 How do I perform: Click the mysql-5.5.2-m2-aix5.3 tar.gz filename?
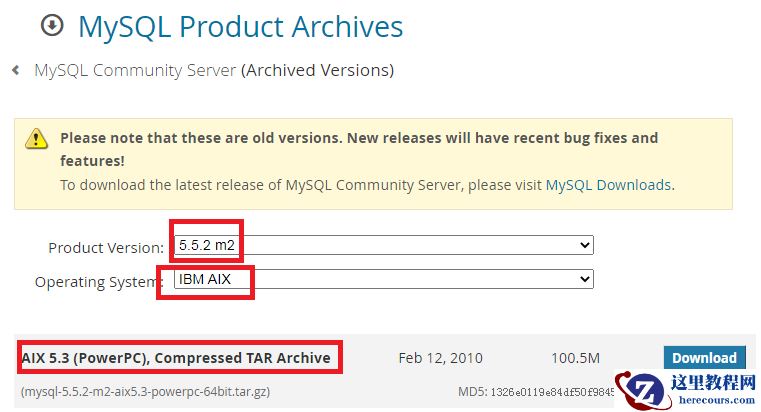[x=146, y=391]
